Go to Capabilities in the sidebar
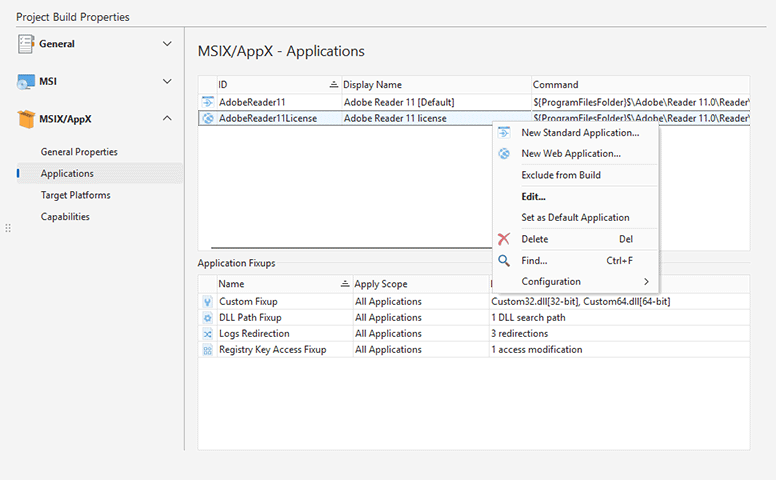This screenshot has height=480, width=776. click(65, 217)
